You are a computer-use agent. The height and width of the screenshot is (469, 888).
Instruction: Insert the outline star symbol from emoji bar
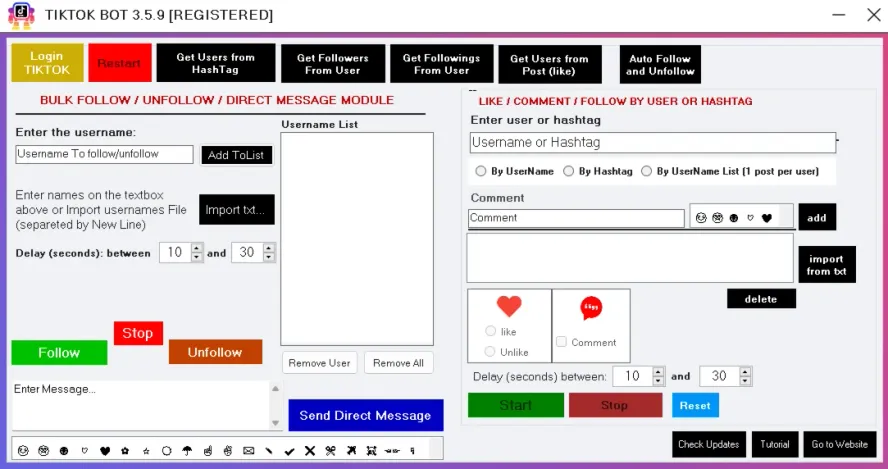point(146,451)
